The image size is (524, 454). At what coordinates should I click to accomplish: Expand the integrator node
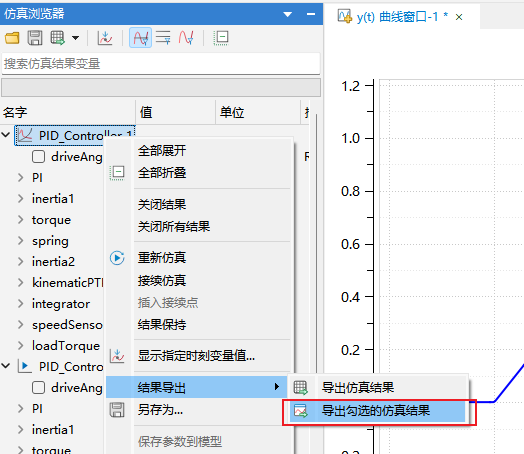[21, 304]
